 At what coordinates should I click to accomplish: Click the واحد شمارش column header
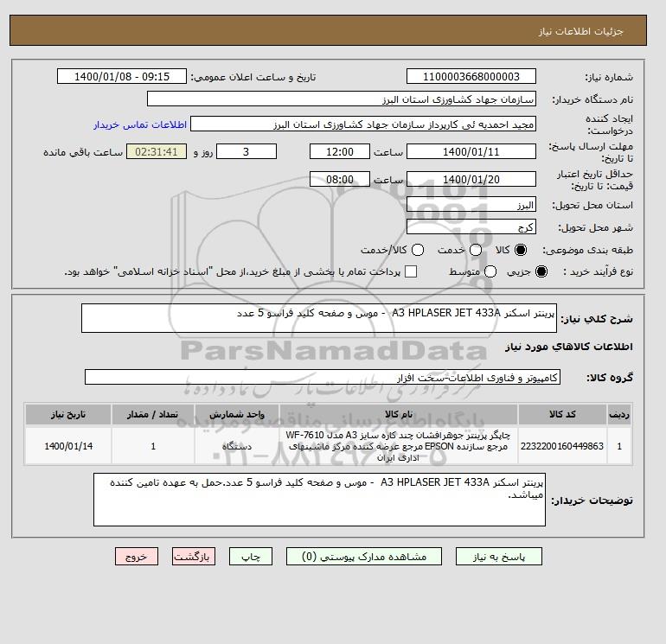237,414
